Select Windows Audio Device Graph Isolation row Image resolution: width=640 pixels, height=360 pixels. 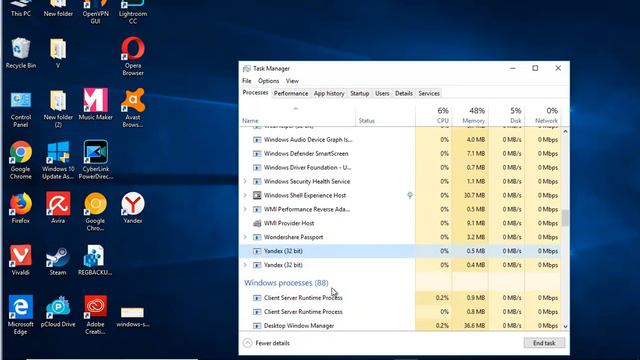click(x=400, y=140)
